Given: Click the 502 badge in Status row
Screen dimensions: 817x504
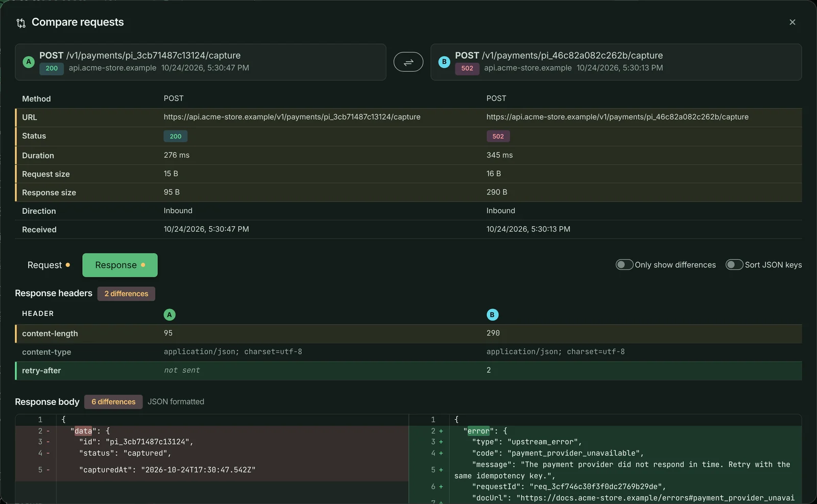Looking at the screenshot, I should (x=498, y=136).
